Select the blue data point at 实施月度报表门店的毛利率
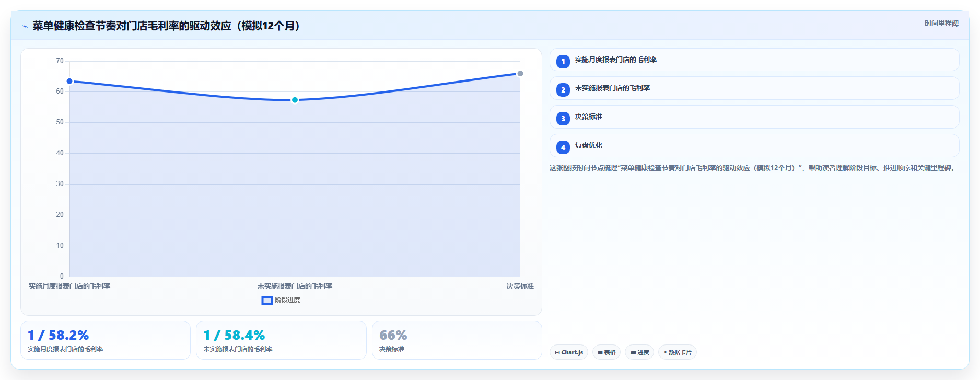This screenshot has height=380, width=980. click(69, 82)
